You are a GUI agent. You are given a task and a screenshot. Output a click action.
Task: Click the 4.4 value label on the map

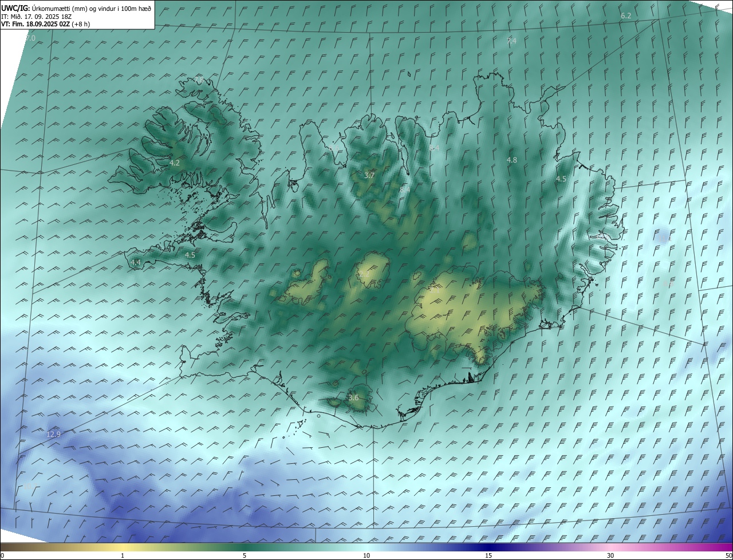point(135,263)
